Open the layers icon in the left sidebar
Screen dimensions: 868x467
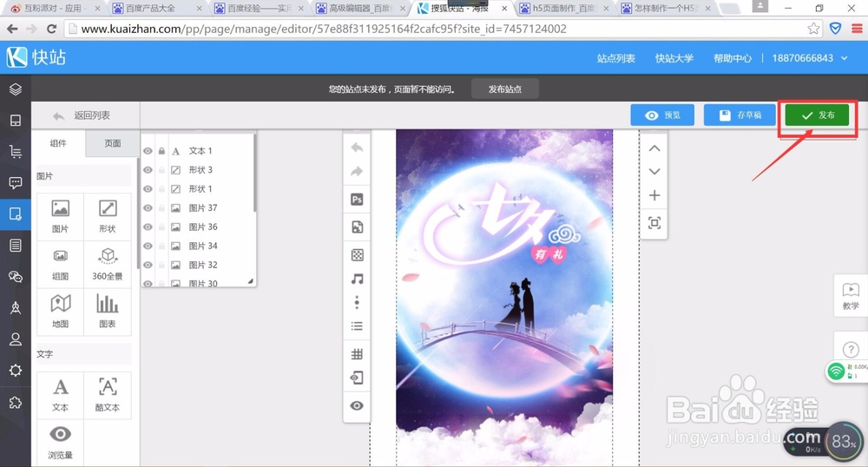[16, 89]
